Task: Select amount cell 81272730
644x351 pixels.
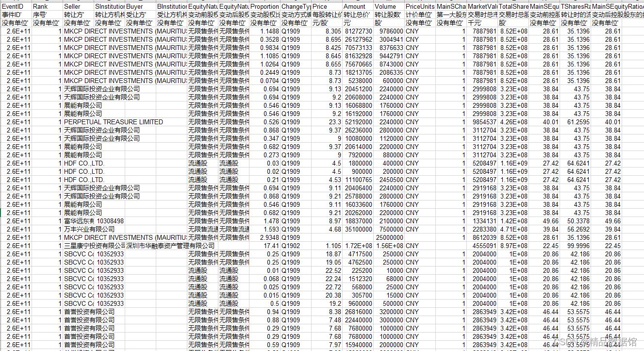Action: tap(358, 31)
